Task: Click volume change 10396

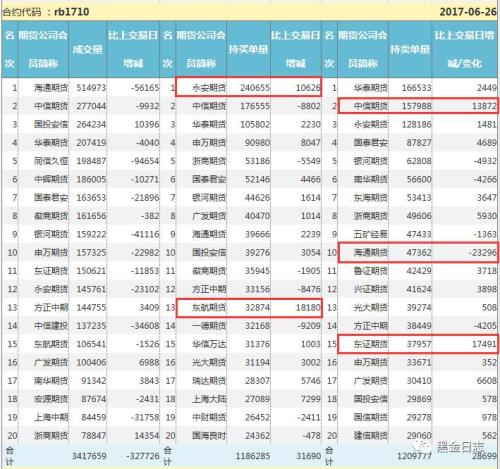Action: coord(147,125)
